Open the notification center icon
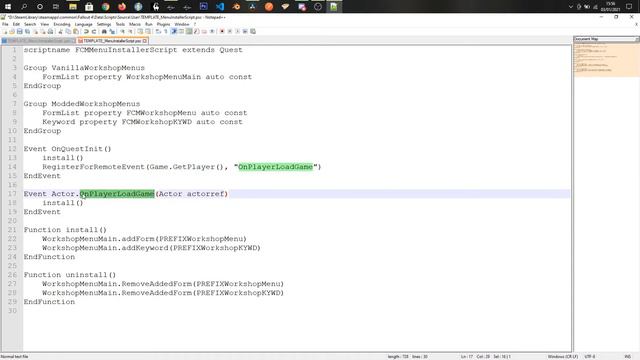The width and height of the screenshot is (640, 360). pyautogui.click(x=629, y=7)
